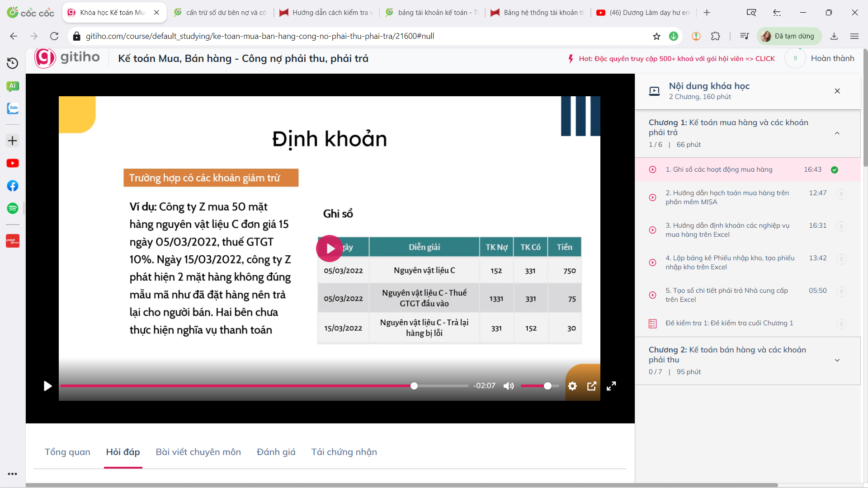The height and width of the screenshot is (488, 868).
Task: Toggle completion circle for lesson 2 MISA
Action: [841, 194]
